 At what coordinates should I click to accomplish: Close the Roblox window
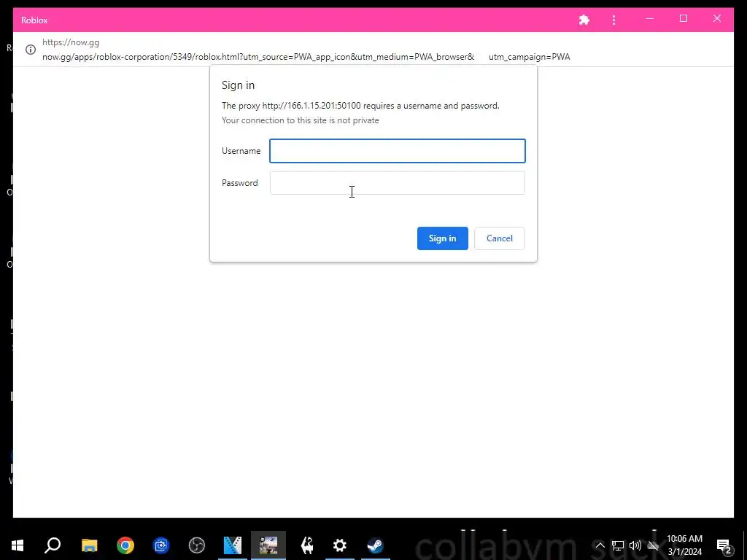click(717, 19)
